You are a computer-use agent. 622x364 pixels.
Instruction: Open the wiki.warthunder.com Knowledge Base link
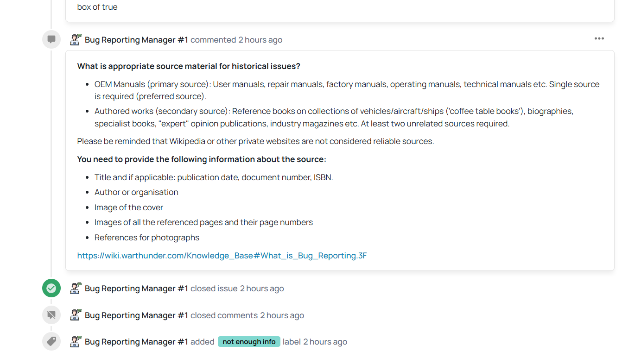point(222,256)
